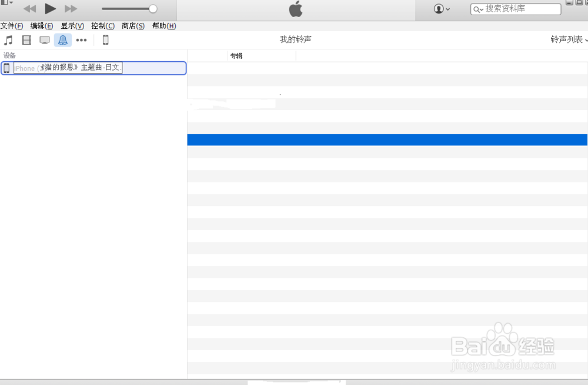Open the more media types ellipsis
The height and width of the screenshot is (385, 588).
[x=81, y=40]
